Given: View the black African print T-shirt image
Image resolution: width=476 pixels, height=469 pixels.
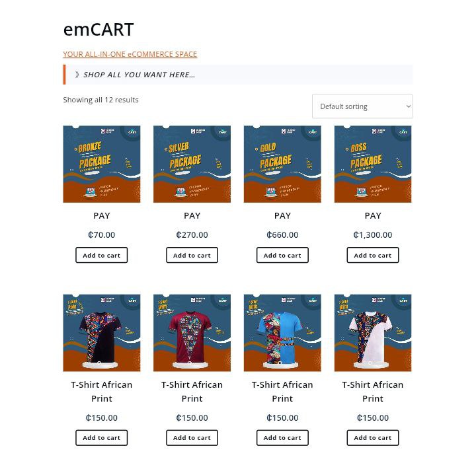Looking at the screenshot, I should [102, 332].
